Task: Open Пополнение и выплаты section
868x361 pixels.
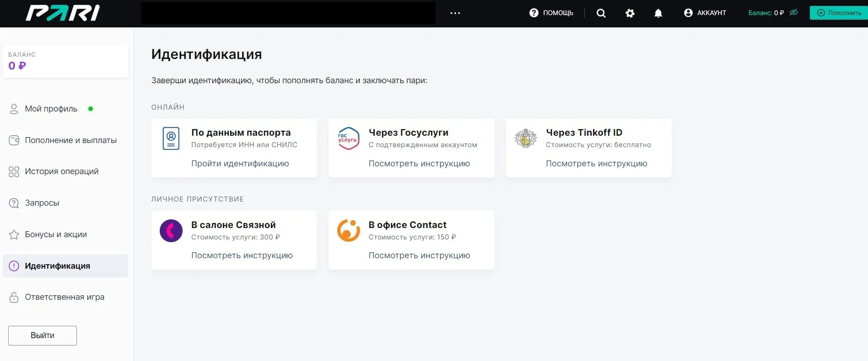Action: pyautogui.click(x=65, y=140)
